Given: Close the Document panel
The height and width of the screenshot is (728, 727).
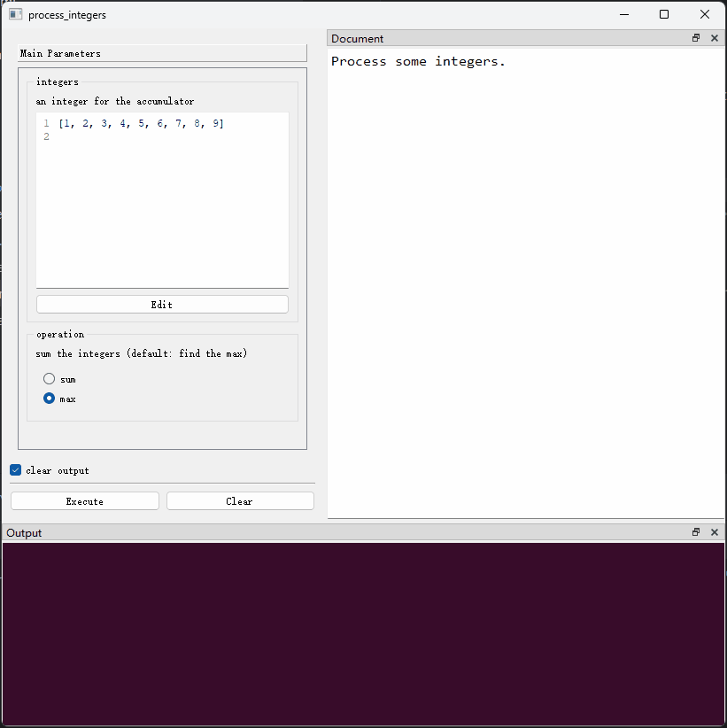Looking at the screenshot, I should tap(715, 38).
